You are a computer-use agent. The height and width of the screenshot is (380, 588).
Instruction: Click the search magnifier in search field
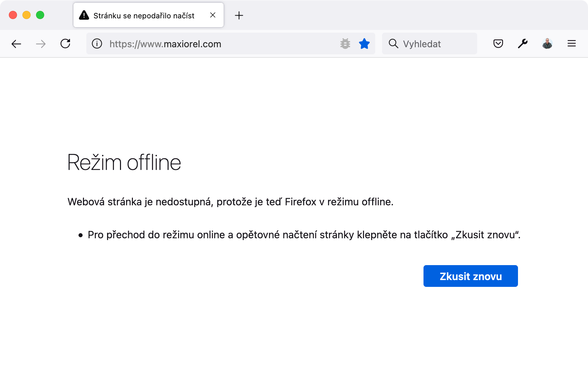(x=393, y=44)
